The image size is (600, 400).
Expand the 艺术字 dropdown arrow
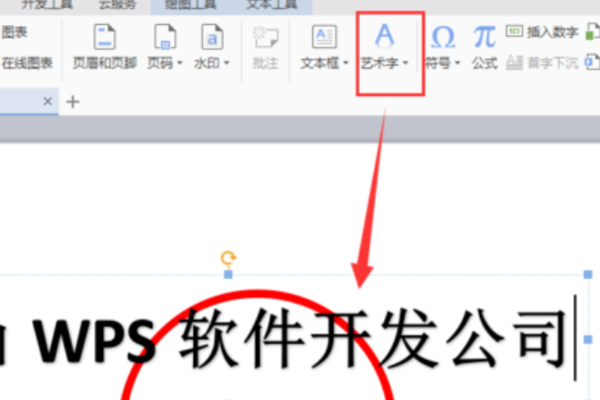(406, 63)
